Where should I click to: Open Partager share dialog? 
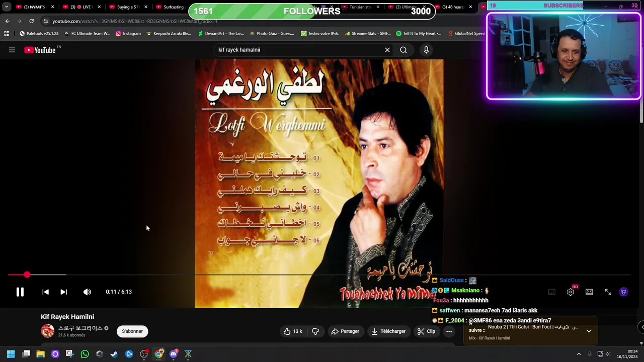(345, 331)
